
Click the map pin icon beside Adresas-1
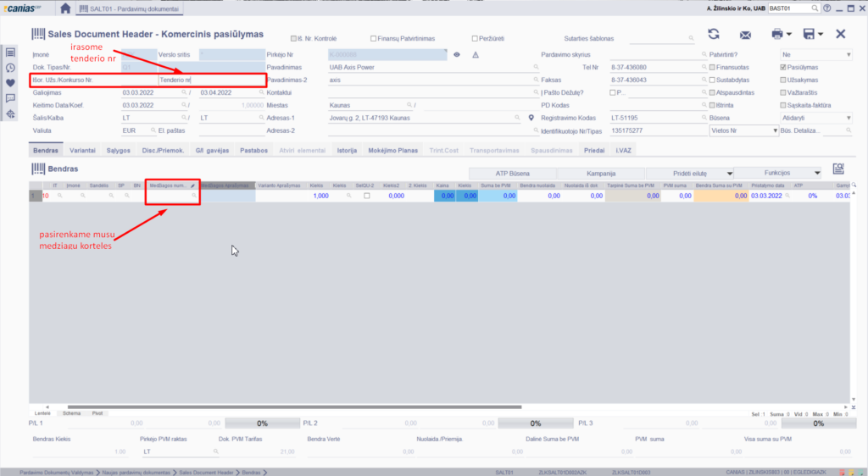pos(531,118)
